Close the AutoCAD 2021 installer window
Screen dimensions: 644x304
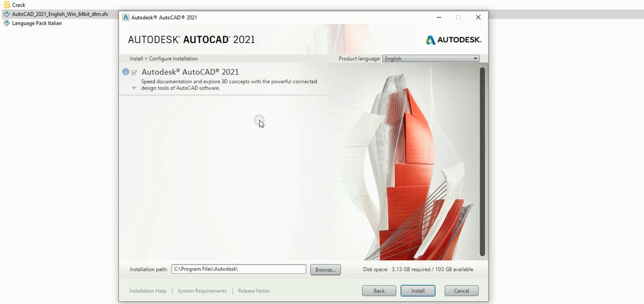click(478, 17)
